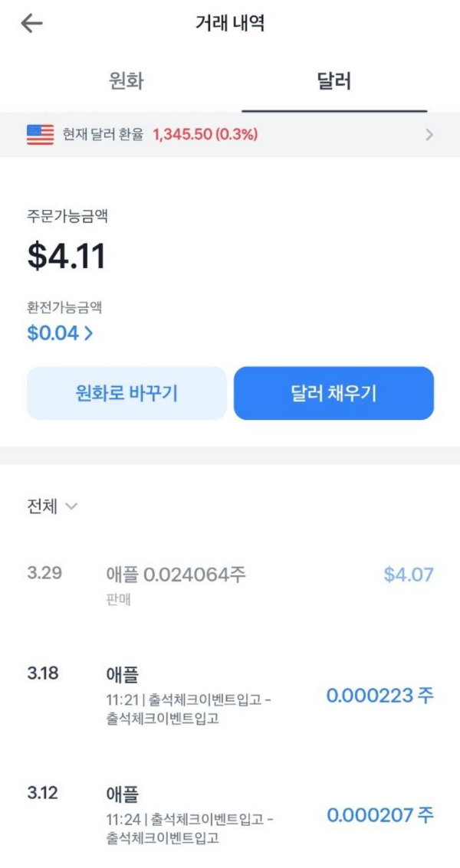The width and height of the screenshot is (460, 868).
Task: Open the 거래 내역 title area
Action: 229,24
